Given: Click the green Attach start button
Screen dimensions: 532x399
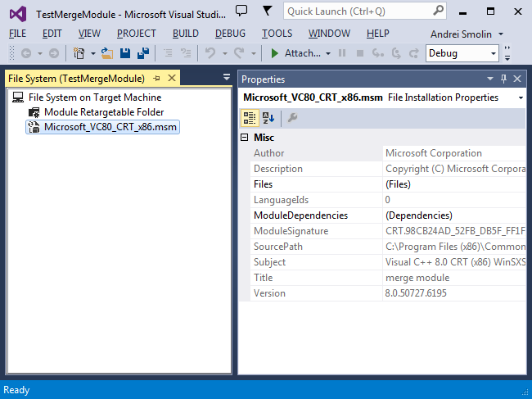Looking at the screenshot, I should [x=295, y=53].
